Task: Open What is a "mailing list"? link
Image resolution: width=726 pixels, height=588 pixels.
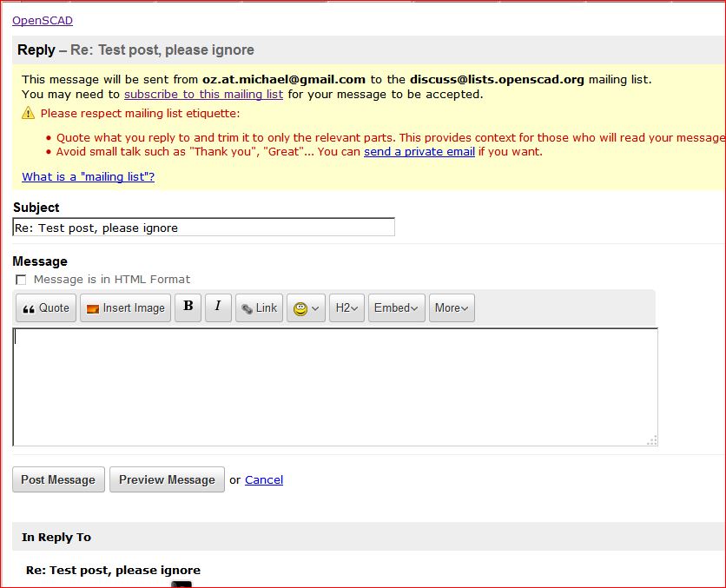Action: (x=89, y=176)
